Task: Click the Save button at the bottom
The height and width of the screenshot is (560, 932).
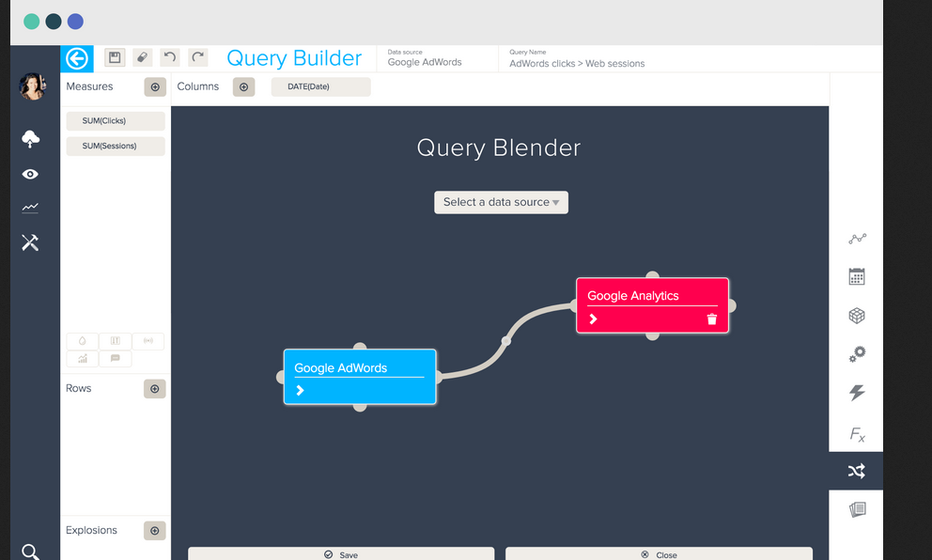Action: pyautogui.click(x=341, y=553)
